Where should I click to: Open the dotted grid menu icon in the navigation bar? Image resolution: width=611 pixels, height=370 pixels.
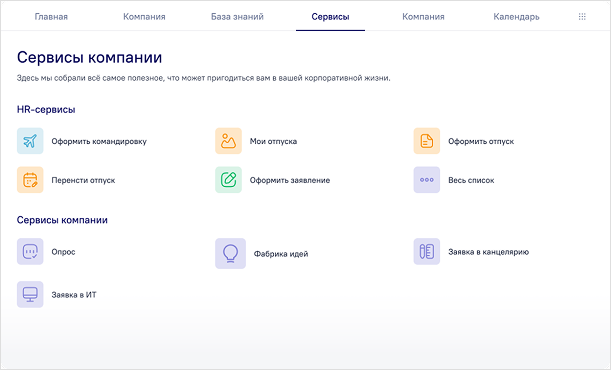point(582,17)
